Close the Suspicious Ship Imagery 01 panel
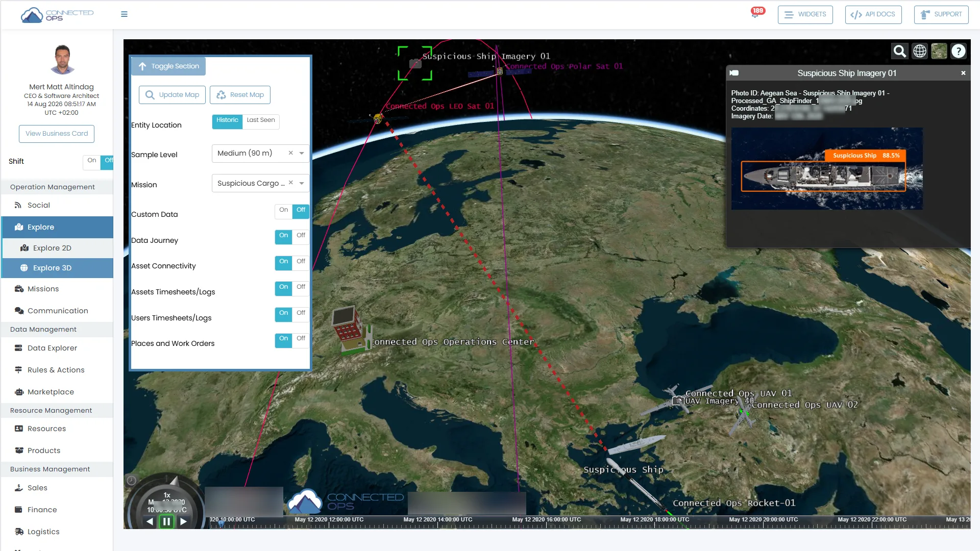The image size is (980, 551). (x=963, y=73)
